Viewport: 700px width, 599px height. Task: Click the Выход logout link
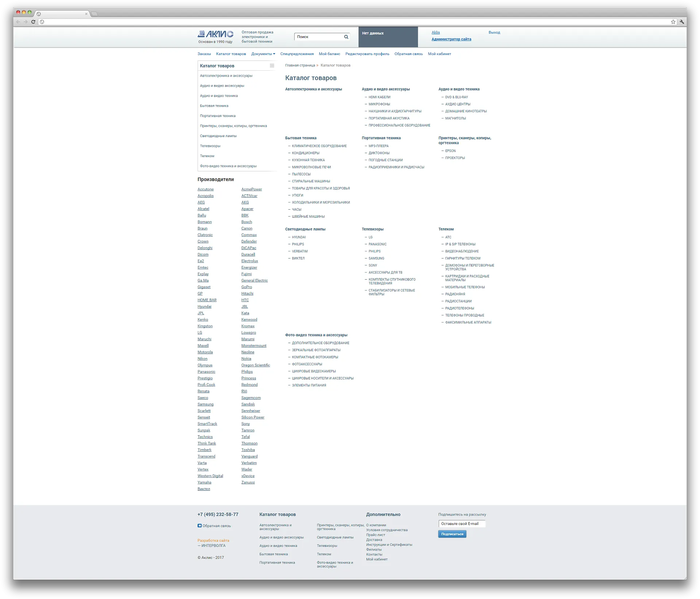click(494, 32)
